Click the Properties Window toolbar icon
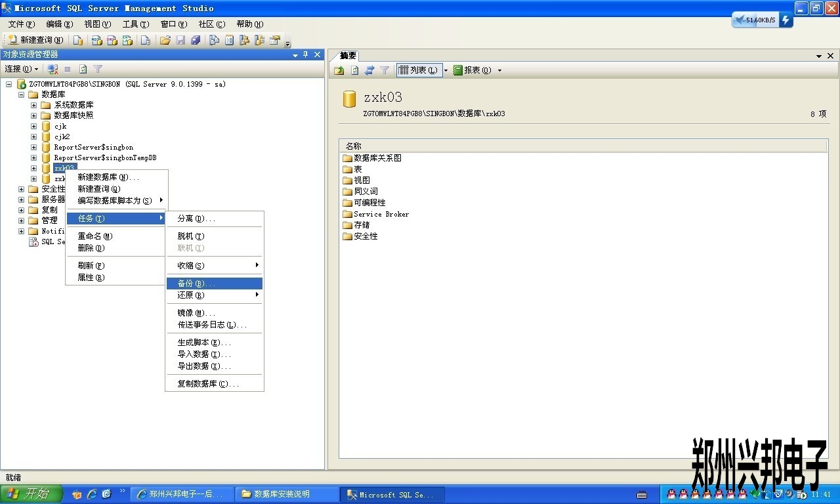The image size is (840, 504). (x=275, y=40)
